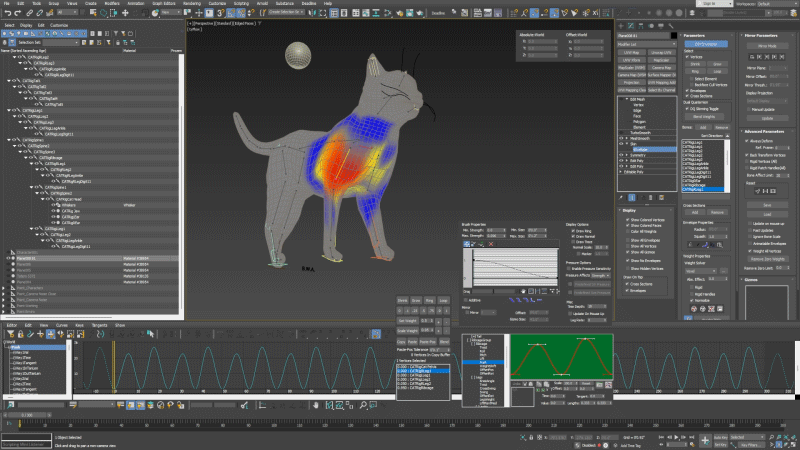Open the Modify panel tab icon

click(633, 24)
